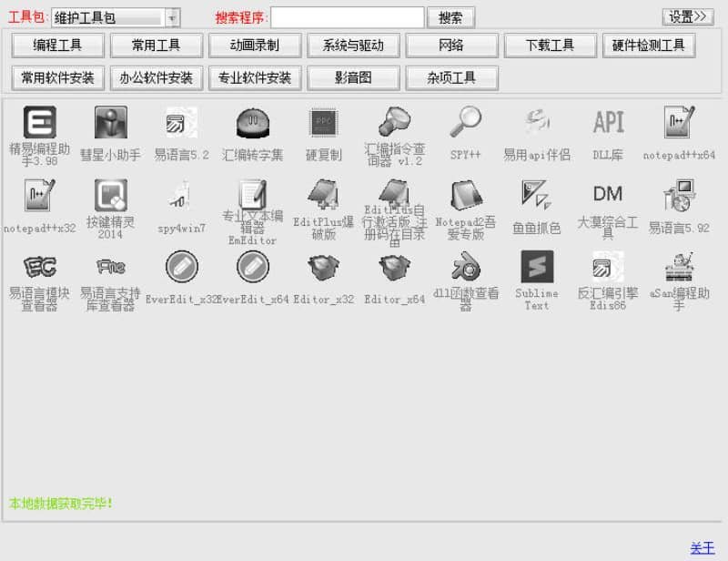Viewport: 728px width, 561px height.
Task: Open aSan编程助手 icon
Action: pos(679,267)
